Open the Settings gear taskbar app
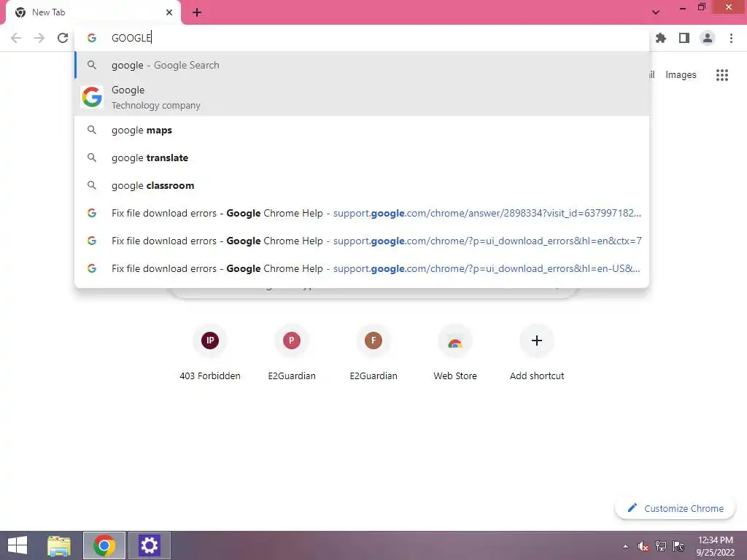This screenshot has height=560, width=747. [149, 545]
